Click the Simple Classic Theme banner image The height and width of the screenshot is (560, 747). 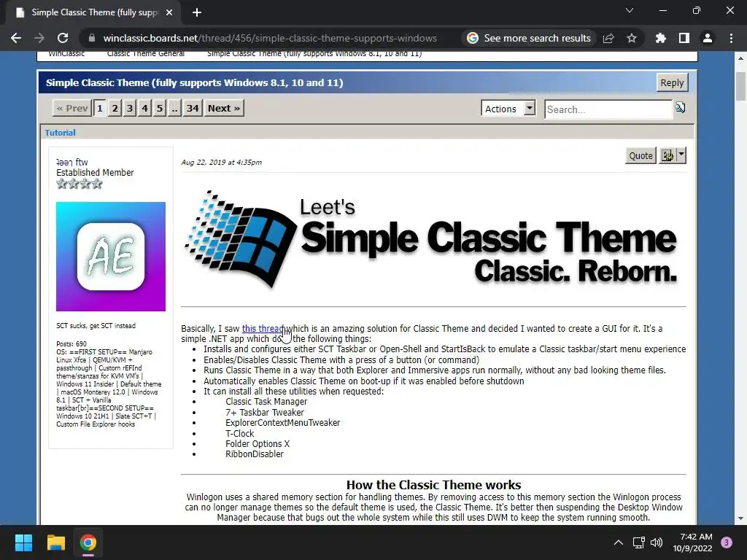[x=430, y=239]
